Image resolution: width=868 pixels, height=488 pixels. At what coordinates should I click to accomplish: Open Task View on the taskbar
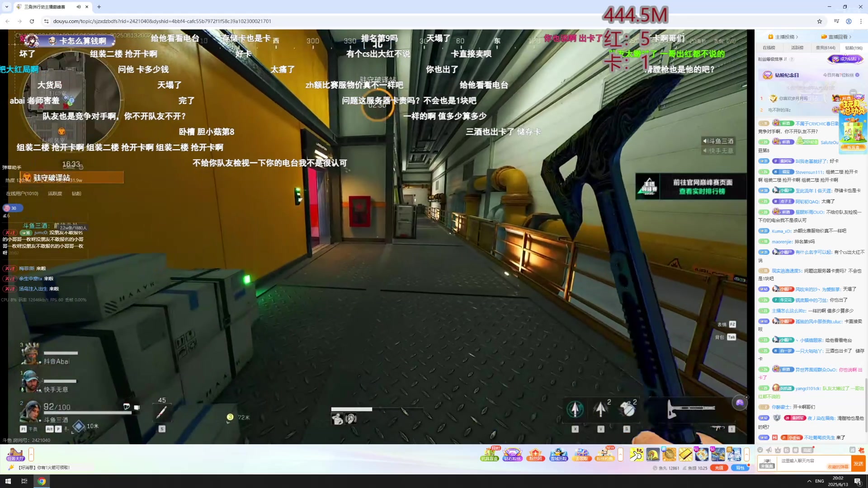point(24,481)
